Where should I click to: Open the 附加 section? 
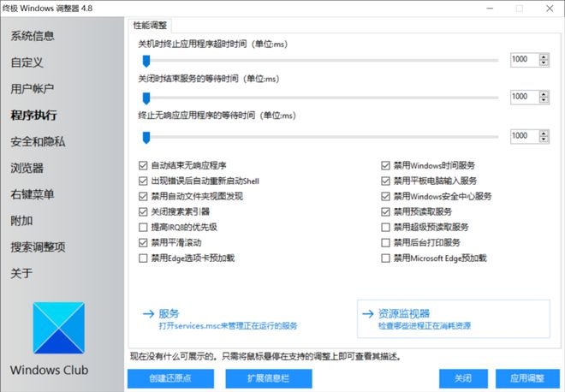point(21,221)
